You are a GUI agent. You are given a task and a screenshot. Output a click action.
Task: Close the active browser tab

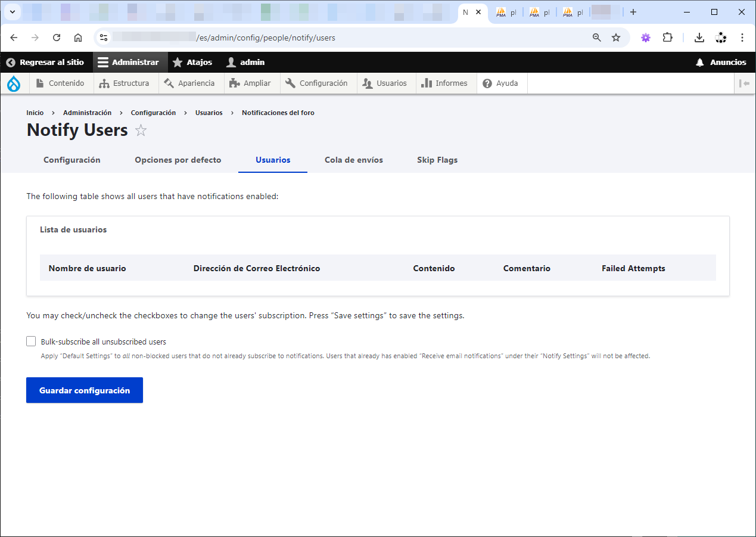pyautogui.click(x=478, y=12)
